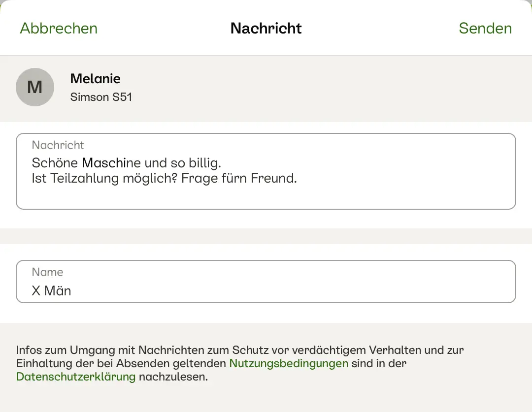The height and width of the screenshot is (412, 532).
Task: Tap the Abbrechen button
Action: tap(59, 29)
